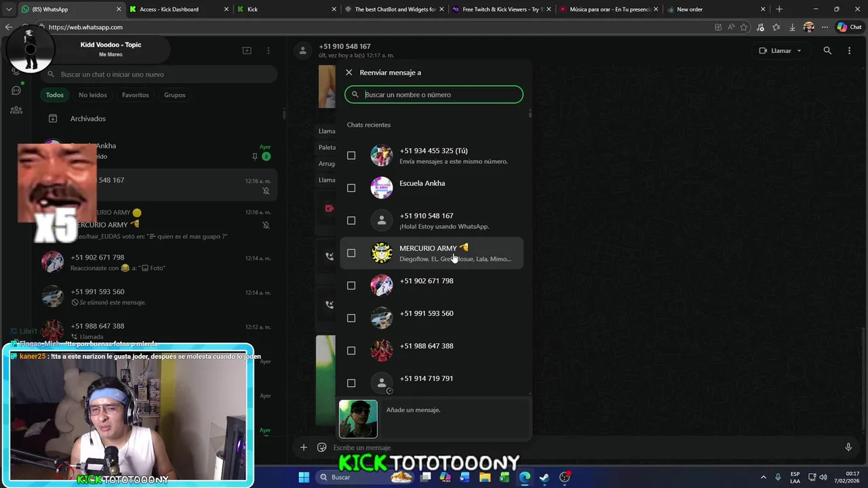Open OBS Studio from the taskbar
This screenshot has width=868, height=488.
click(x=564, y=477)
